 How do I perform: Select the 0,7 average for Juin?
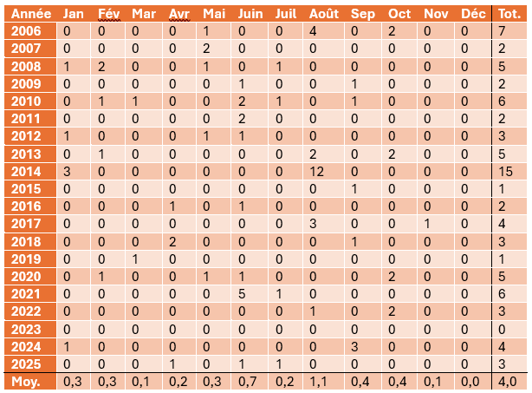250,382
